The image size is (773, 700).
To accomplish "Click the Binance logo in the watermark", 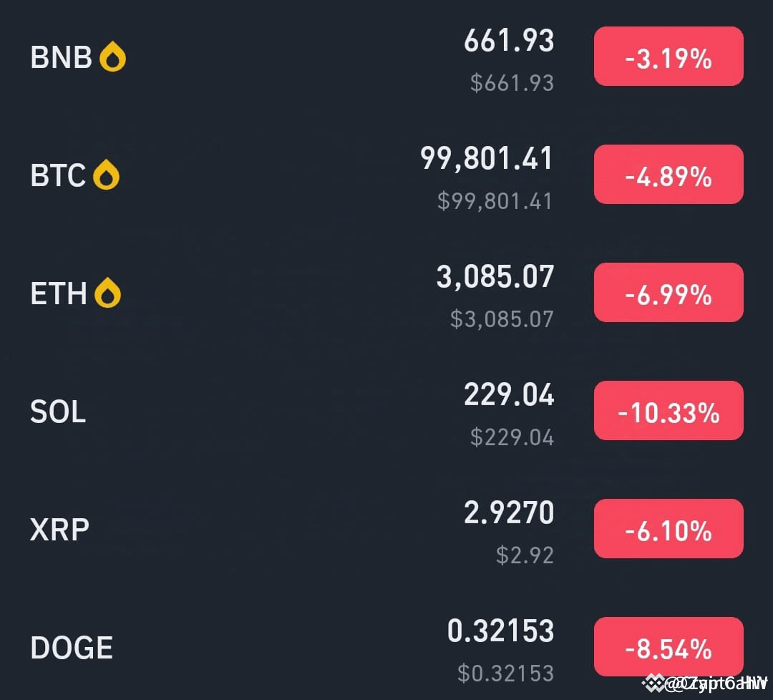I will click(x=652, y=684).
